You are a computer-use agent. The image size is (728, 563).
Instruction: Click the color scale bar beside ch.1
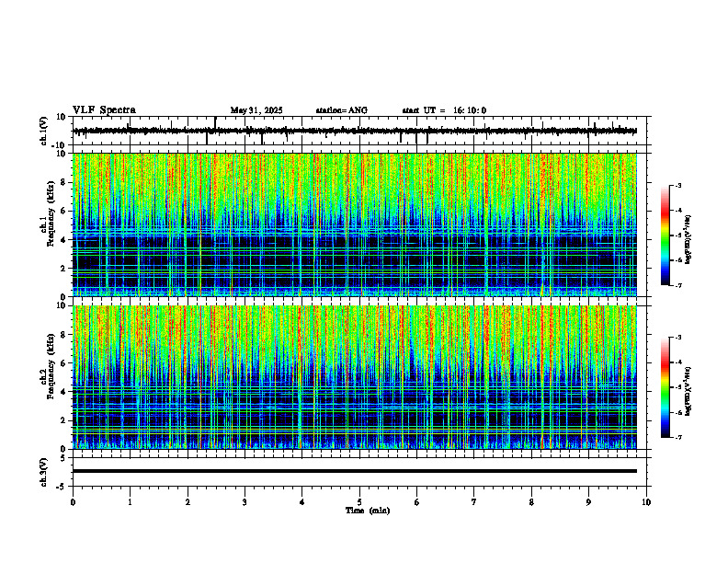[665, 236]
